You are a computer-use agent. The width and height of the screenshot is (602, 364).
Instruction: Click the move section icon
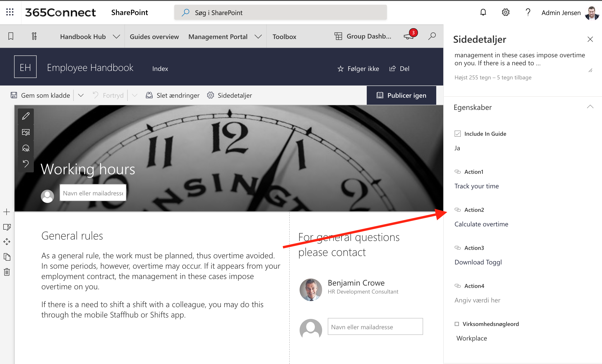[7, 242]
